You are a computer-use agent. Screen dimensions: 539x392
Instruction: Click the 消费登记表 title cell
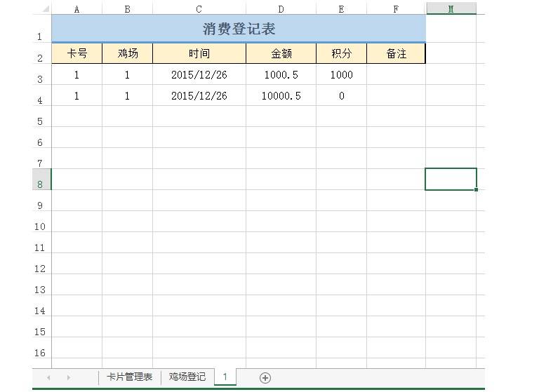click(x=239, y=29)
